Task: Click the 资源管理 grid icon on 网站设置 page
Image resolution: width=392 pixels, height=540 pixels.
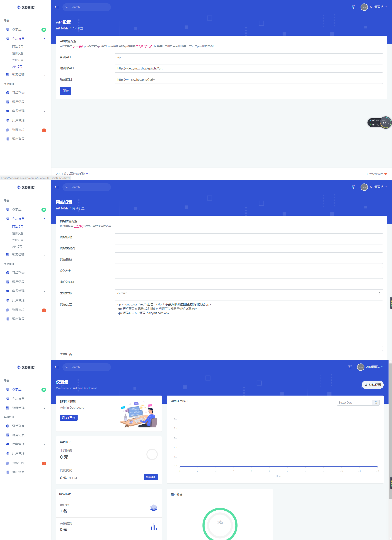Action: [x=8, y=255]
